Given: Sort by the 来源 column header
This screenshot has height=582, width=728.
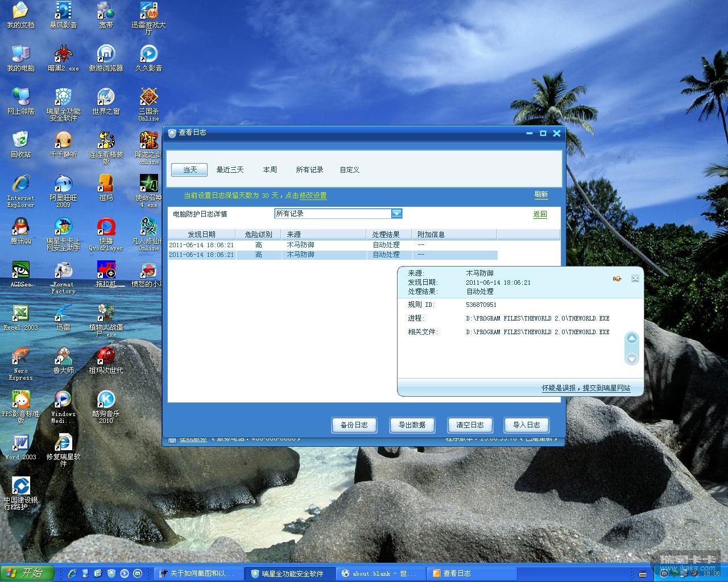Looking at the screenshot, I should coord(324,235).
